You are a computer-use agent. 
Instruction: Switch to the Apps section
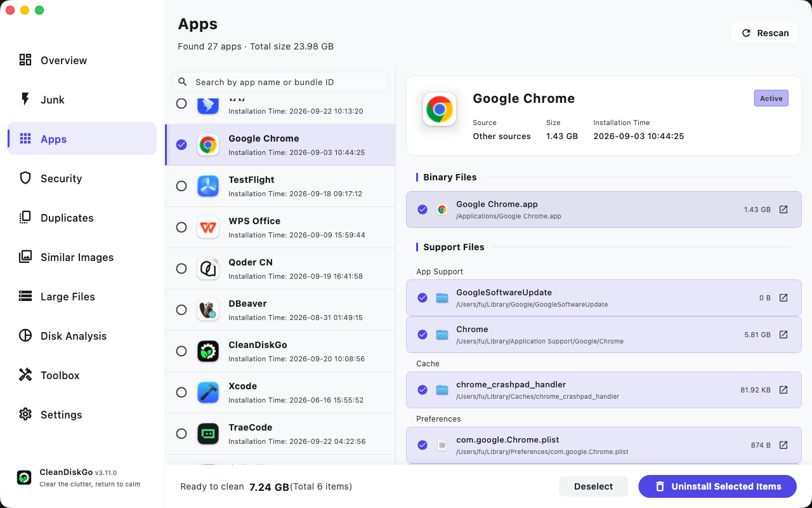pyautogui.click(x=82, y=138)
